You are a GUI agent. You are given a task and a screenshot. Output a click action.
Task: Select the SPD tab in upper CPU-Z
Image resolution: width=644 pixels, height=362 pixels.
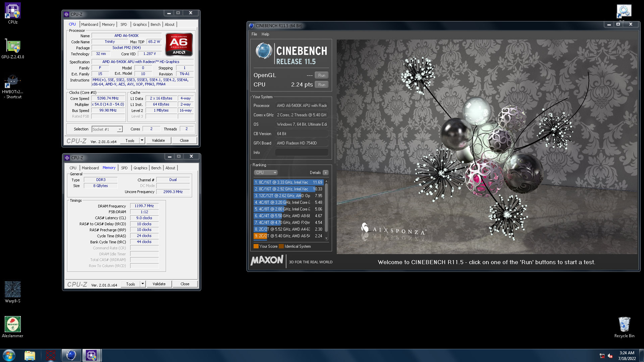tap(124, 24)
